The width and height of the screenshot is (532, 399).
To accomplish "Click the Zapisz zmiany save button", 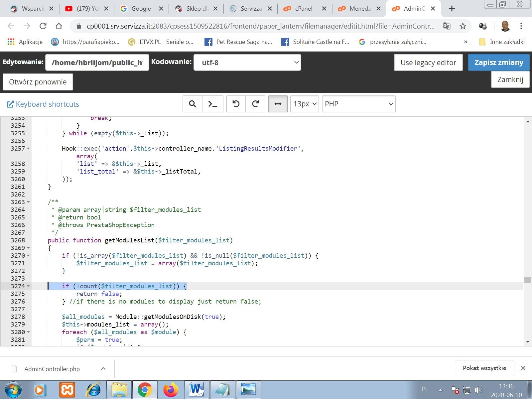I will 498,63.
